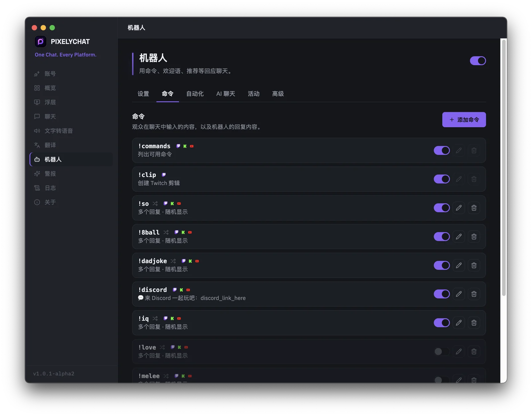Disable the !iq command toggle

click(442, 323)
